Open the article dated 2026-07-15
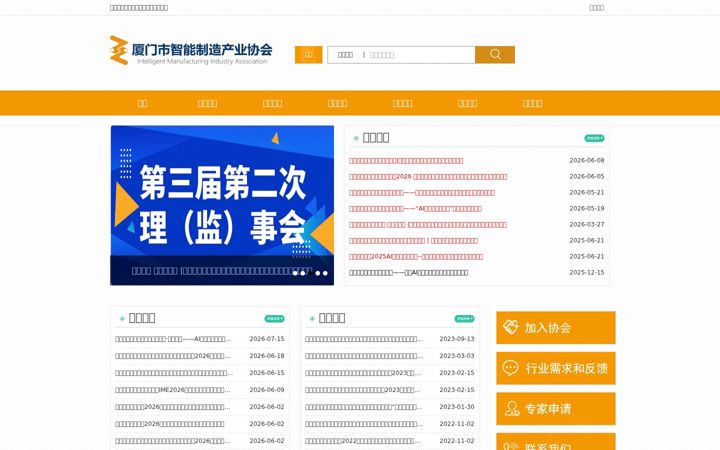This screenshot has width=720, height=450. point(173,339)
